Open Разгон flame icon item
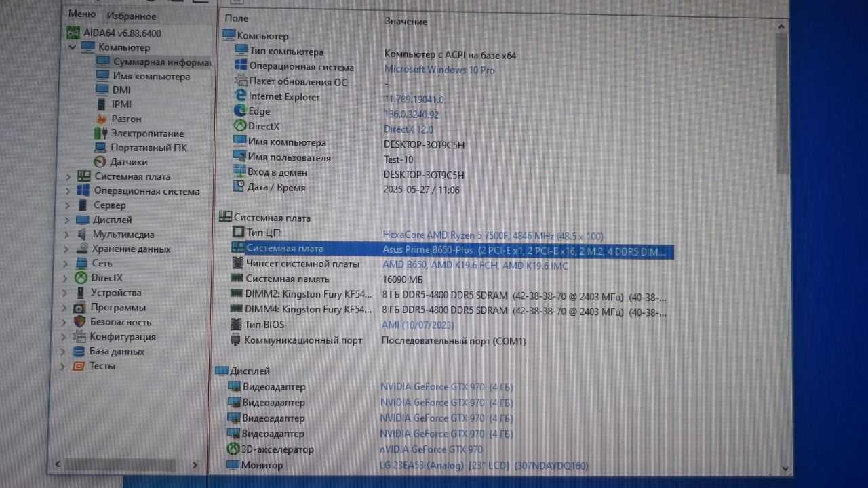The height and width of the screenshot is (488, 868). pyautogui.click(x=101, y=119)
